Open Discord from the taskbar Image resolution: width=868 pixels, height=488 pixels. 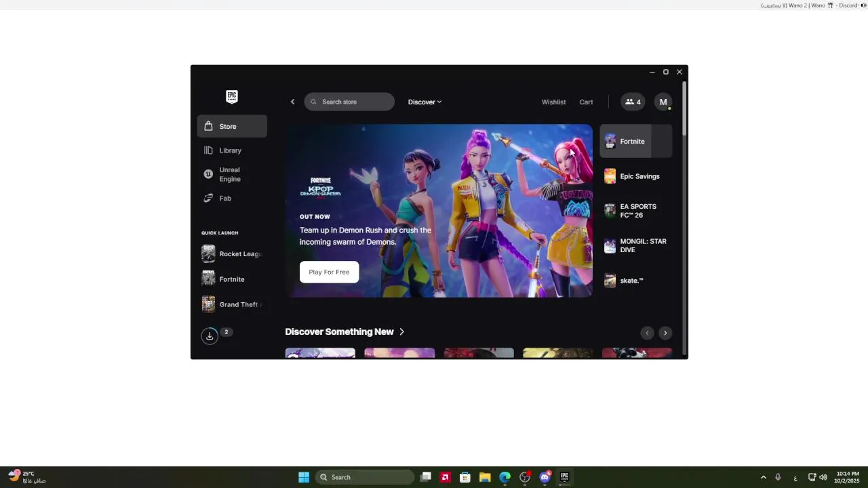[x=545, y=477]
